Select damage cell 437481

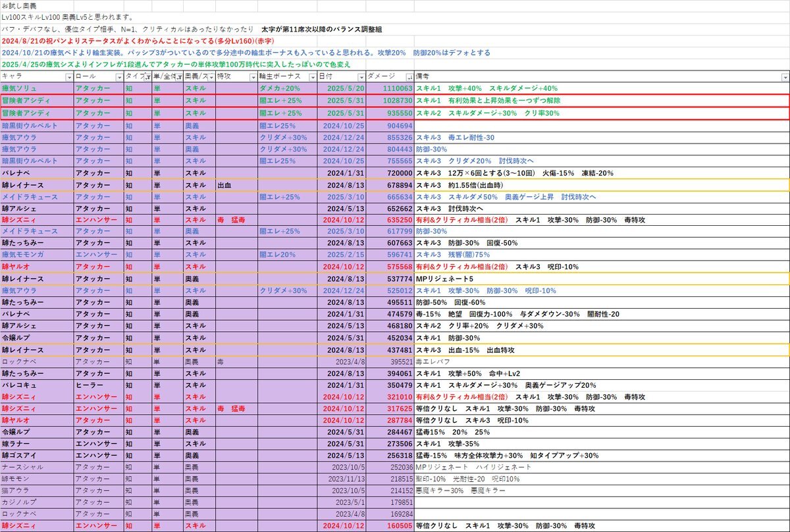point(390,350)
